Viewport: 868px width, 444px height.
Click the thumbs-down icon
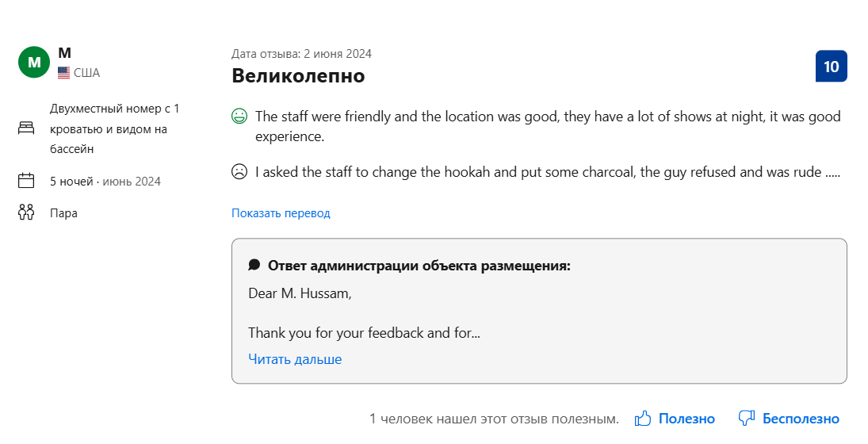[747, 418]
